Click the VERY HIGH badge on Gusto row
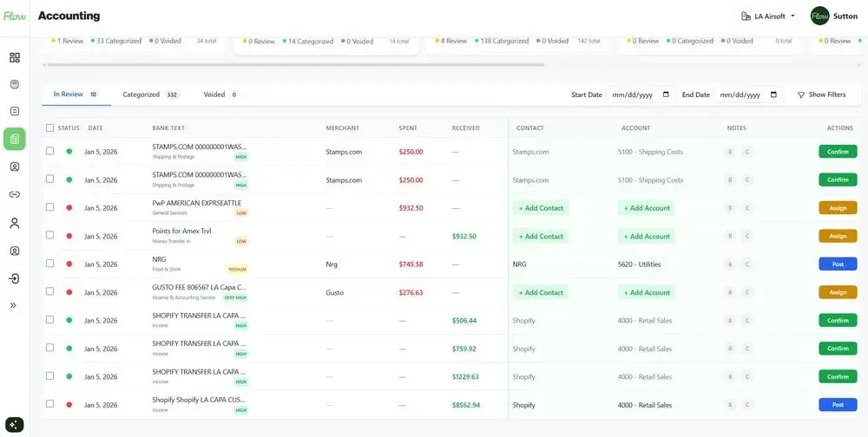Screen dimensions: 868x437 234,297
